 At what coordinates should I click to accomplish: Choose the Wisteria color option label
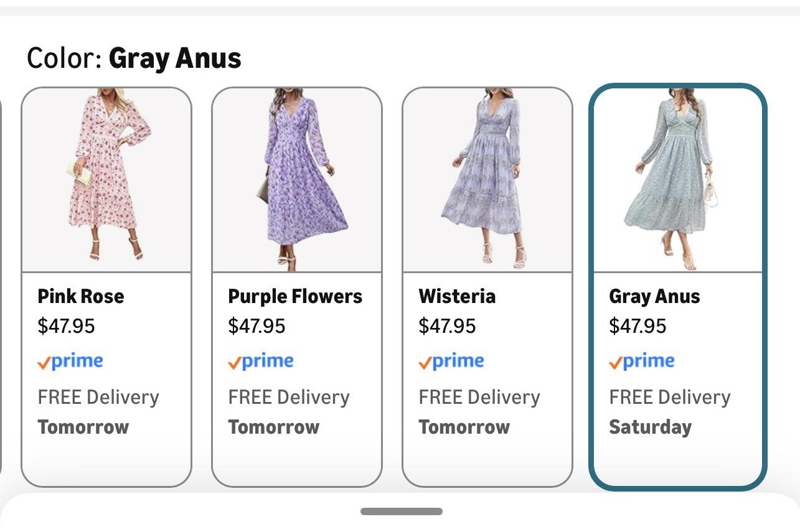[x=457, y=296]
